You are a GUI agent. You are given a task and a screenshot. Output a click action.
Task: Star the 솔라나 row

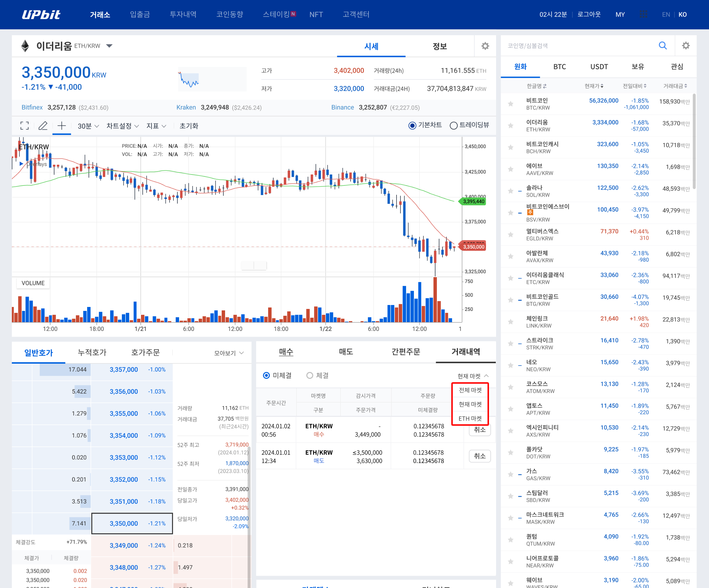tap(510, 191)
